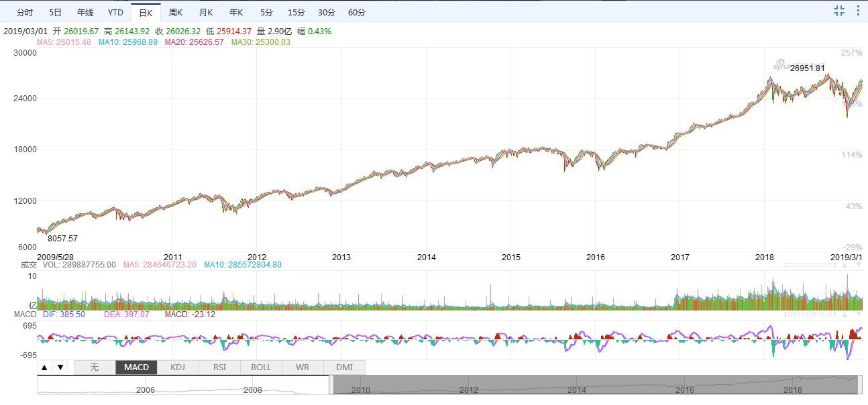The height and width of the screenshot is (405, 868).
Task: Select the 5日 chart tab
Action: pos(56,13)
